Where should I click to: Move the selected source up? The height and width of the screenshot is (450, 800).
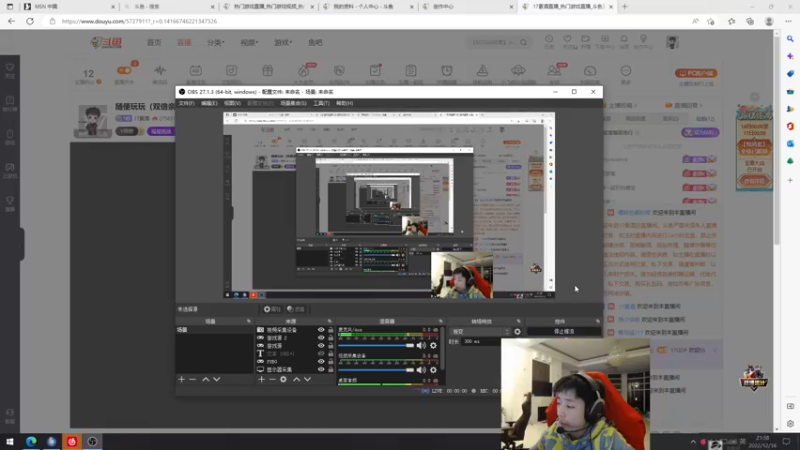296,379
